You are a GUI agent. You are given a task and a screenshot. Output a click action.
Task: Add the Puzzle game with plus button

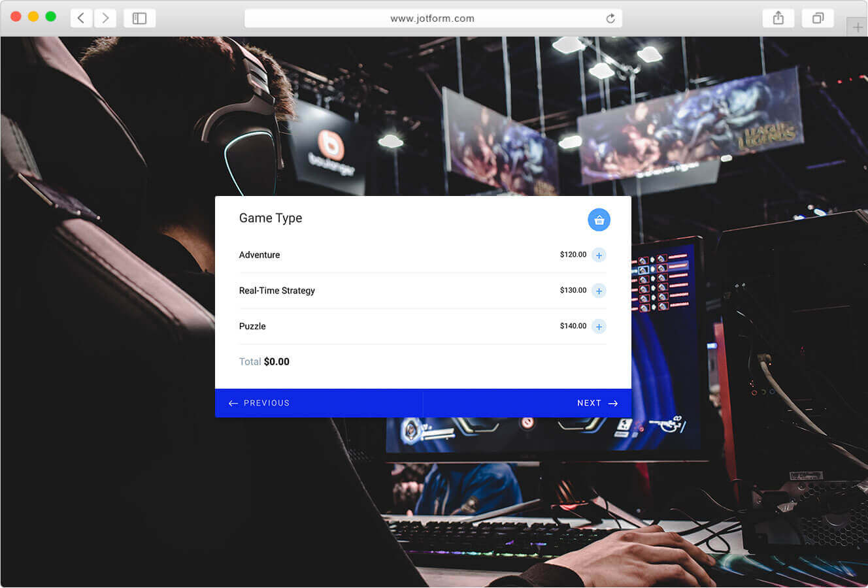pyautogui.click(x=599, y=327)
